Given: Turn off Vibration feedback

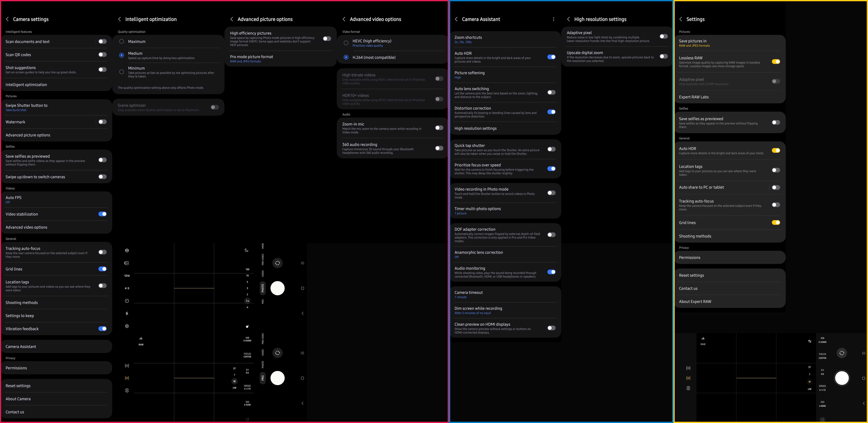Looking at the screenshot, I should pos(102,329).
